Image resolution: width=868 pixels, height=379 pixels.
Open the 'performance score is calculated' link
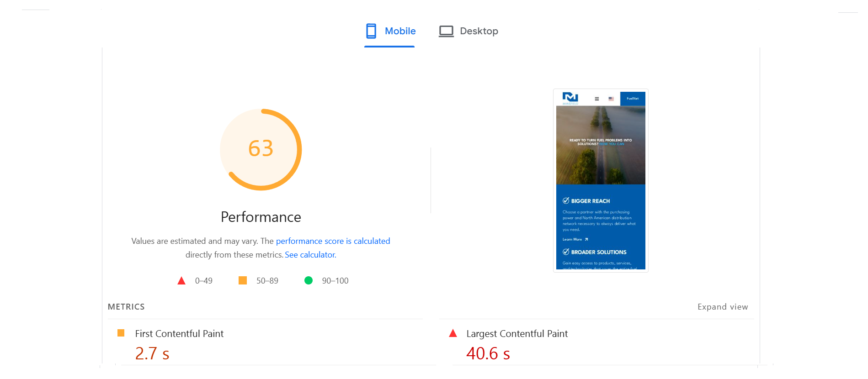[333, 241]
